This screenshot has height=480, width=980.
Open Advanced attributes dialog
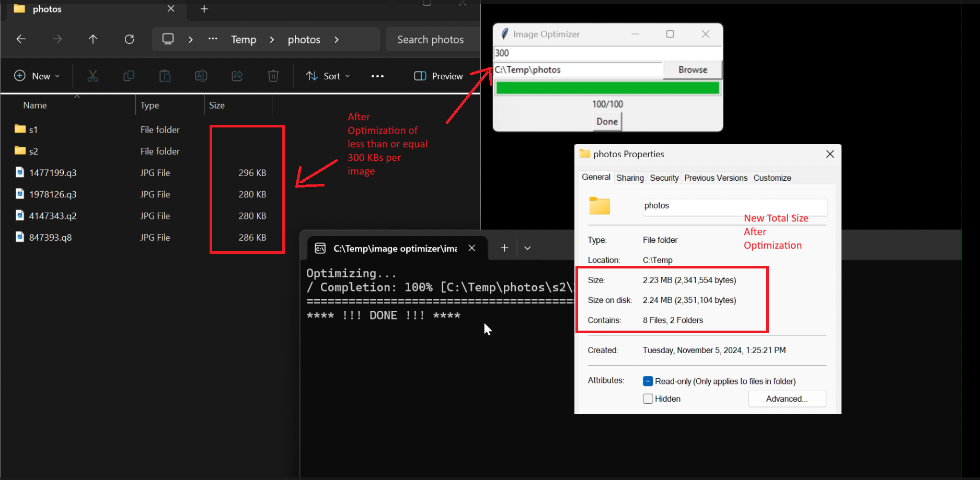[787, 399]
